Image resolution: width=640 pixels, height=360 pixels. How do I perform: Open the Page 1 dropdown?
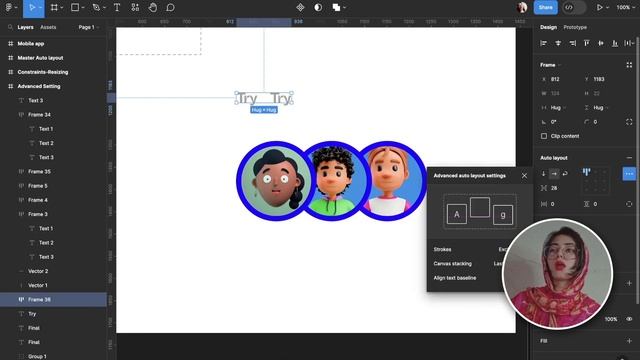[x=89, y=27]
